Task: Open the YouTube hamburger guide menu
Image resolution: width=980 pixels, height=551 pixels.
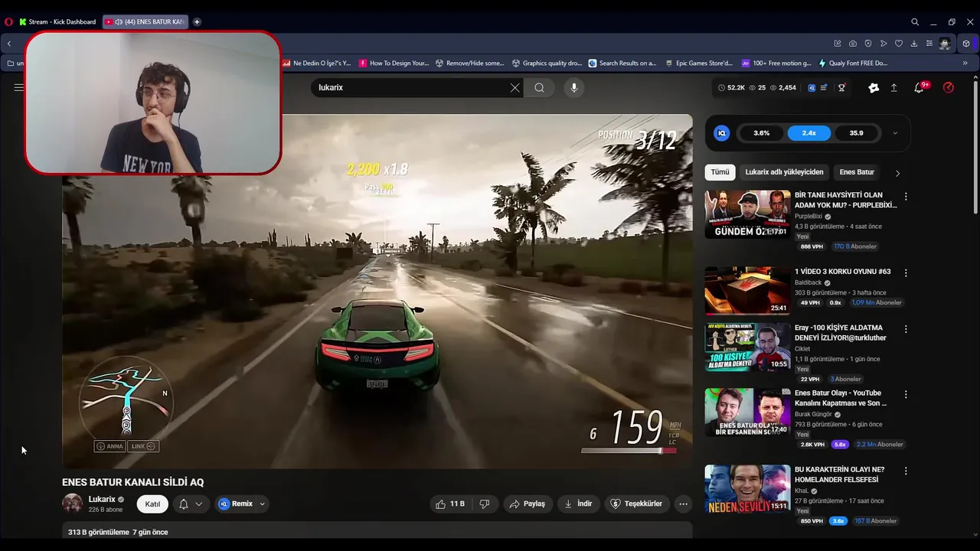Action: [18, 87]
